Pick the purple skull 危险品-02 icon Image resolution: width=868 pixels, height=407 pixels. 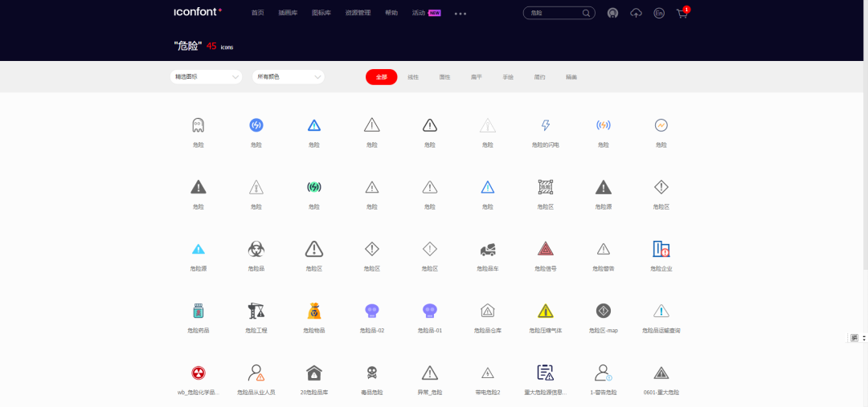[x=371, y=311]
